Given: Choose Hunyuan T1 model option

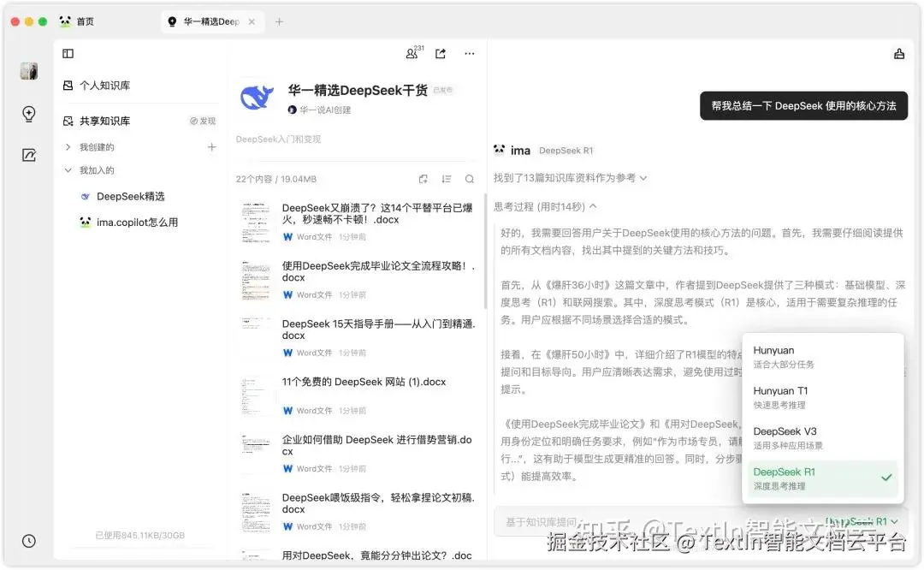Looking at the screenshot, I should tap(823, 397).
